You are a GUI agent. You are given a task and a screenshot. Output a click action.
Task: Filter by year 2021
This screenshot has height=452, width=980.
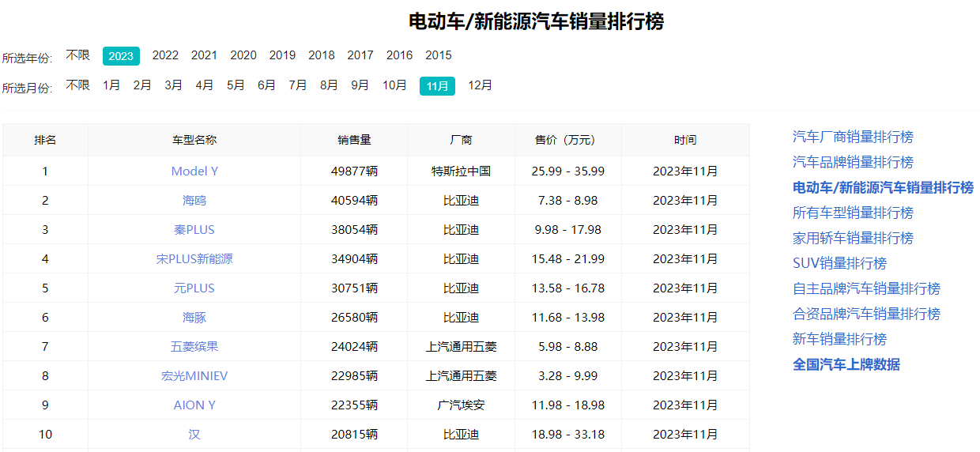pos(204,55)
